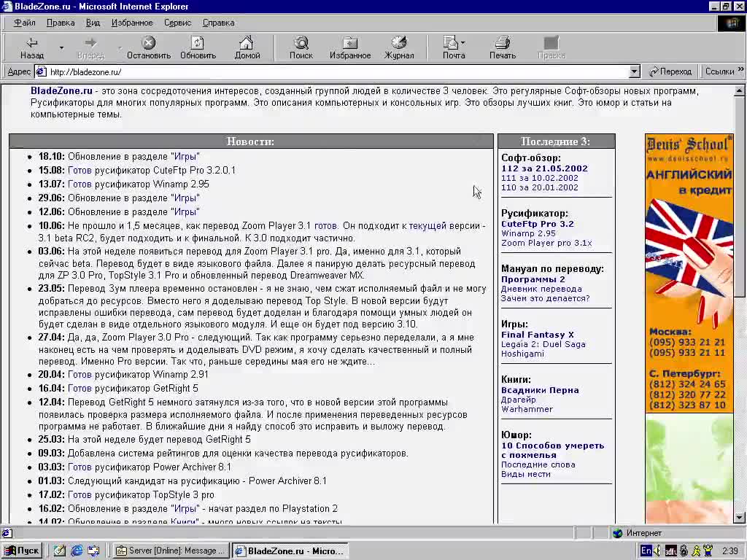Open History (Журнал) toolbar icon

[399, 48]
